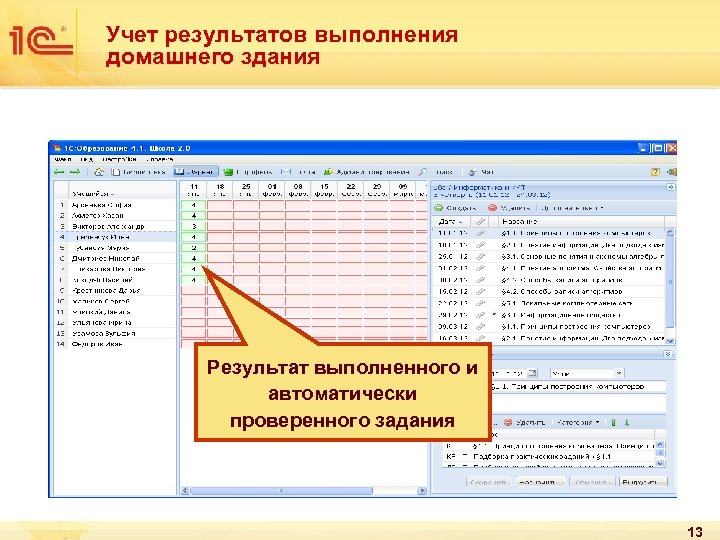Click the Сохранить button
720x540 pixels.
coord(488,482)
